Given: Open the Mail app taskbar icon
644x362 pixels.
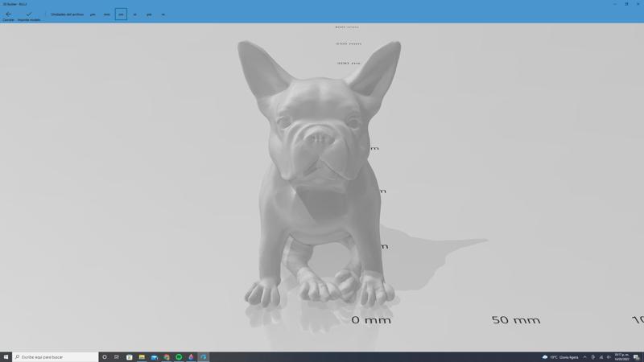Looking at the screenshot, I should click(x=154, y=357).
